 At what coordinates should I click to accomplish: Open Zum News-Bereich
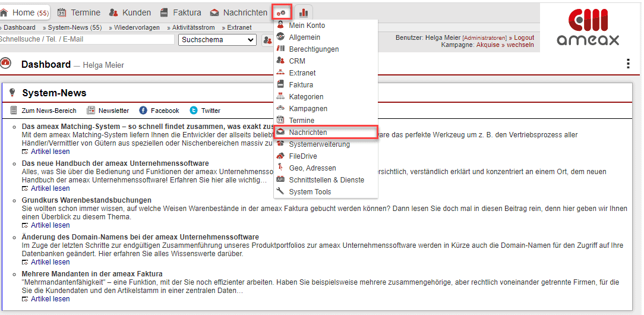(x=14, y=111)
